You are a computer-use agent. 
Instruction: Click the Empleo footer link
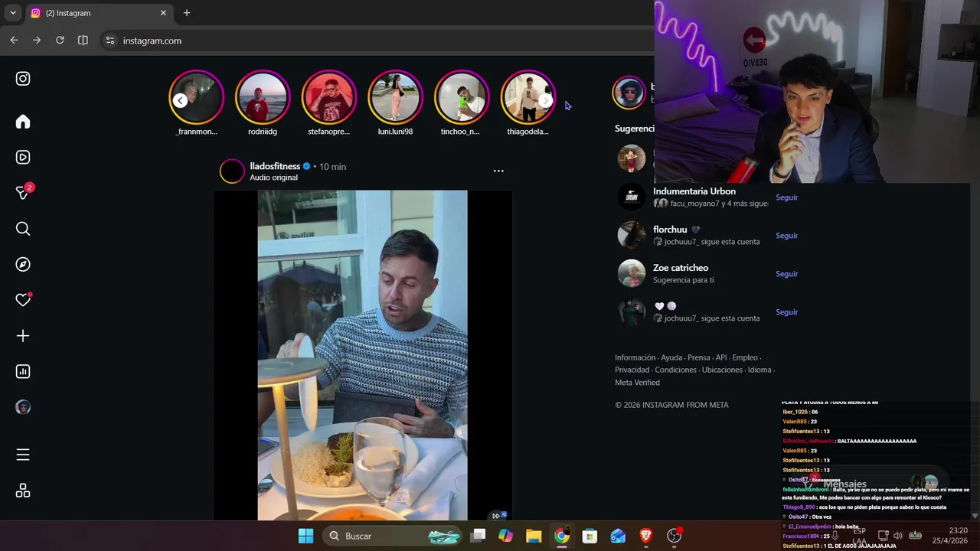(745, 357)
